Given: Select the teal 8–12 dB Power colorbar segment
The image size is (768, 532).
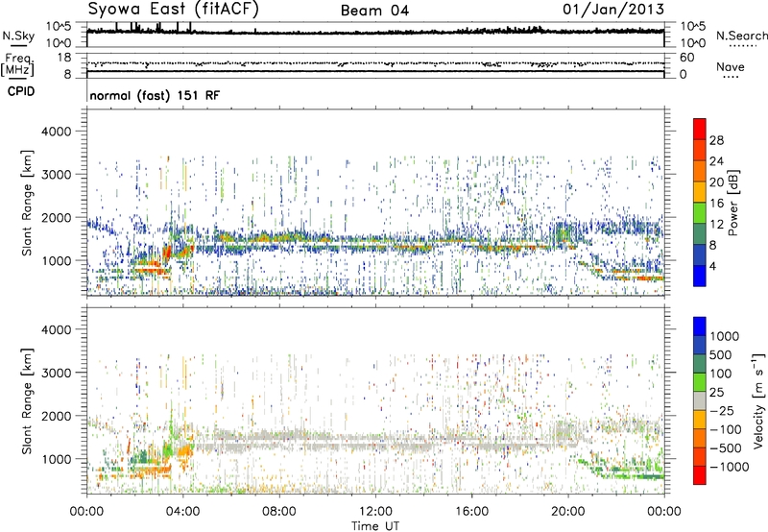Looking at the screenshot, I should coord(700,233).
